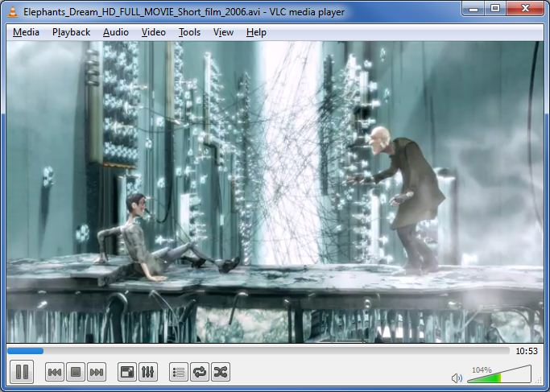Open the Help menu
550x392 pixels.
[x=256, y=32]
